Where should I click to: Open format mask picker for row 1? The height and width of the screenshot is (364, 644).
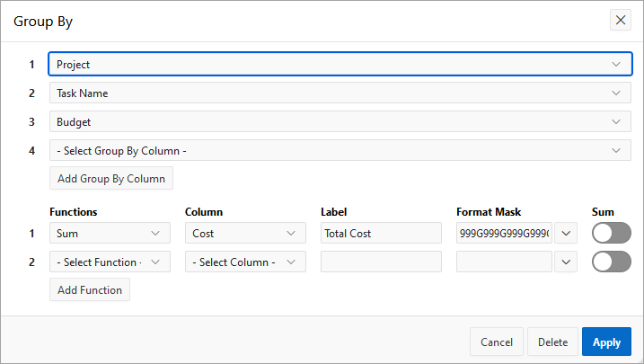pyautogui.click(x=566, y=234)
